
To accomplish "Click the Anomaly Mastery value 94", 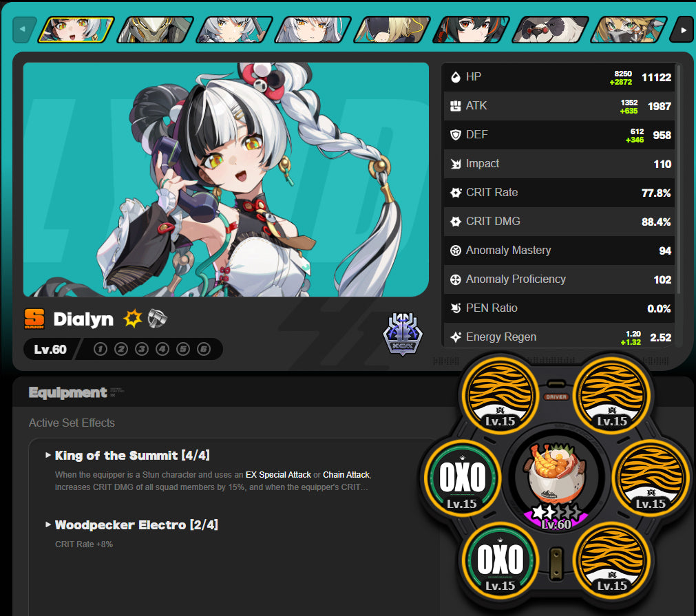I will (665, 251).
